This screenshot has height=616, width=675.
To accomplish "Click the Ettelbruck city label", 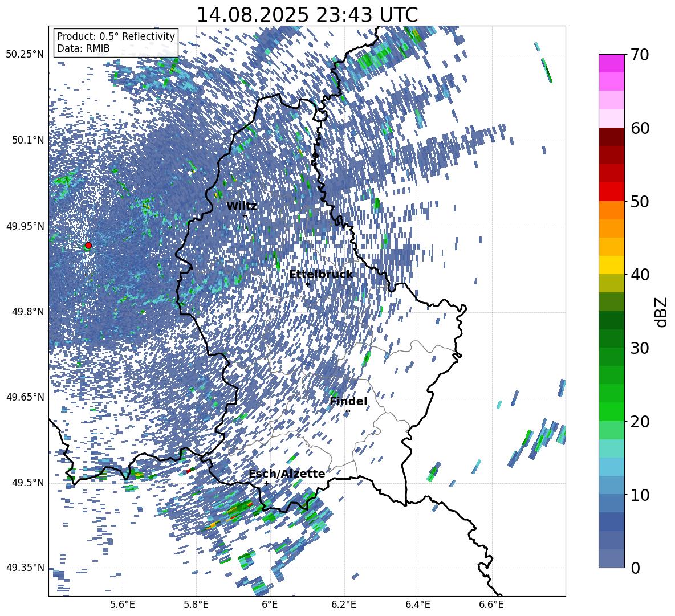I will pyautogui.click(x=321, y=275).
